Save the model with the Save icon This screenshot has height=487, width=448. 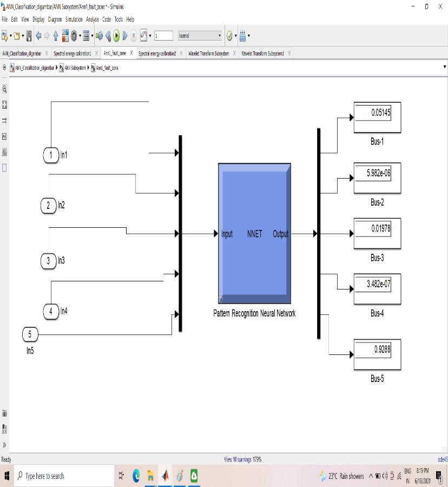click(x=29, y=36)
